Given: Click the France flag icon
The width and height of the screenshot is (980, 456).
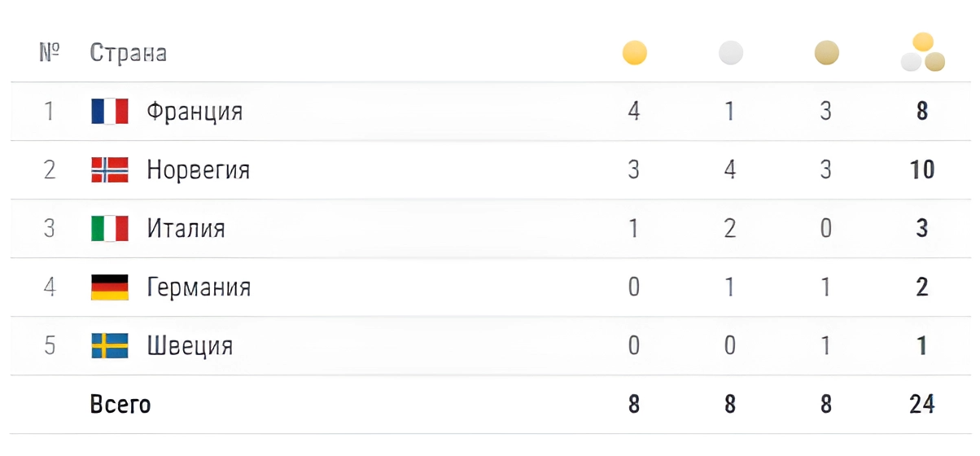Looking at the screenshot, I should point(110,111).
